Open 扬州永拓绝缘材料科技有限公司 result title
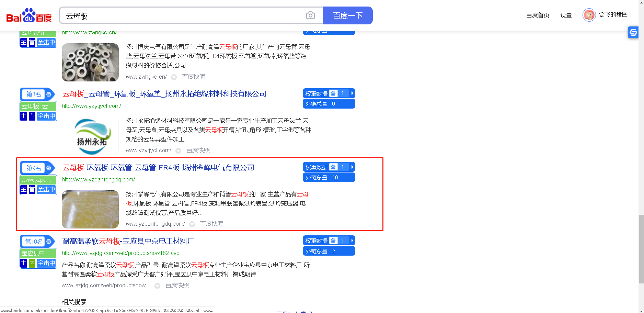This screenshot has height=313, width=644. [164, 94]
